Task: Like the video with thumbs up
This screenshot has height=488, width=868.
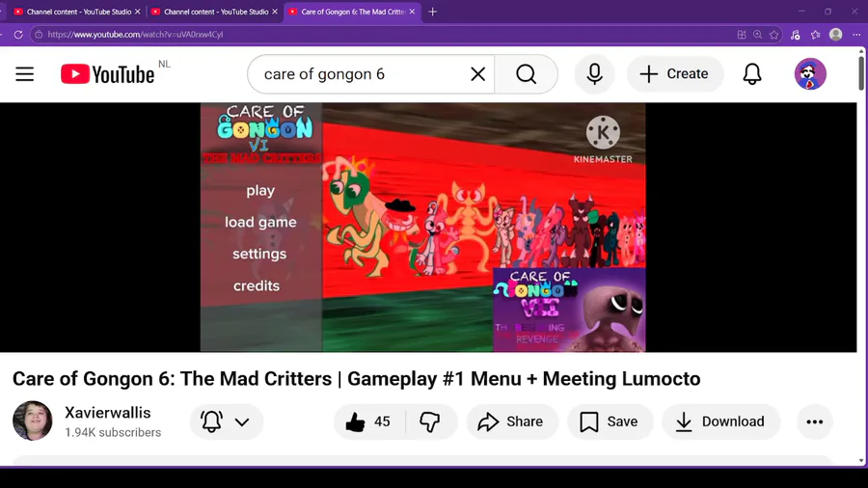Action: [x=369, y=421]
